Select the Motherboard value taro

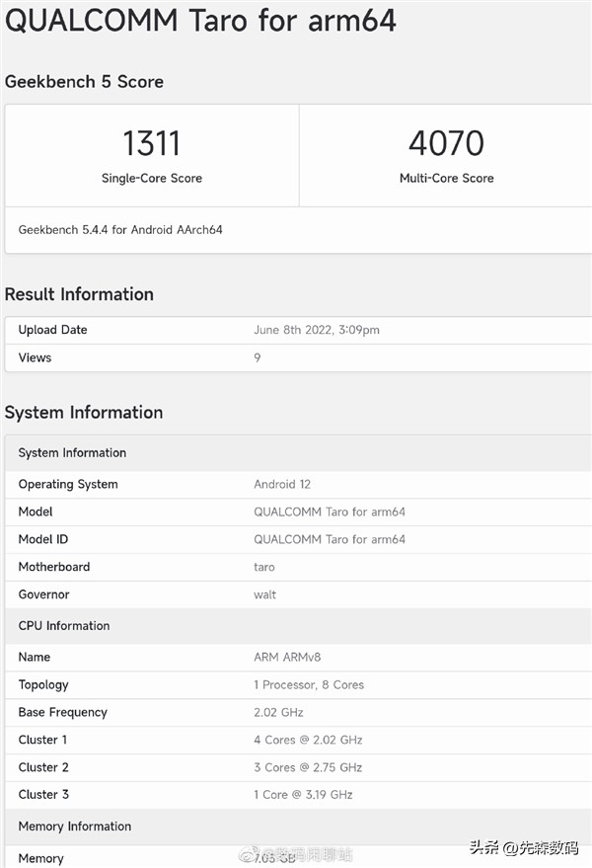point(264,567)
